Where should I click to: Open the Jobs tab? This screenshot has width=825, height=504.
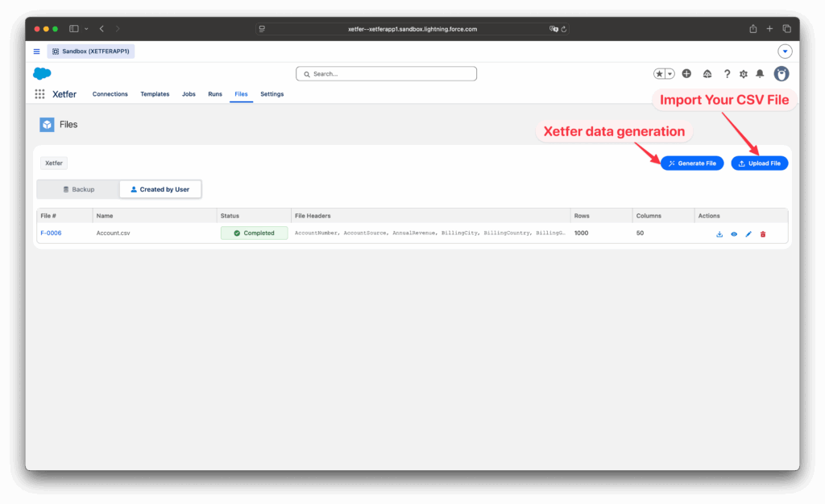point(189,94)
